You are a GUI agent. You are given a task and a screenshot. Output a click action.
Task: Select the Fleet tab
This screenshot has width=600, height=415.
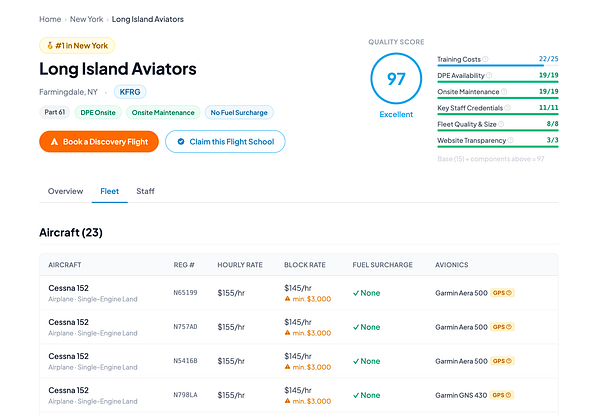pyautogui.click(x=109, y=191)
